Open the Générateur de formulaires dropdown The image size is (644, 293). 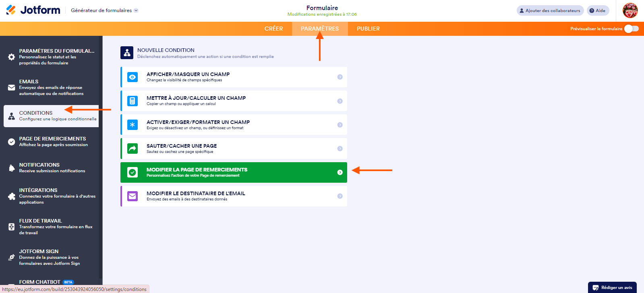click(x=104, y=10)
